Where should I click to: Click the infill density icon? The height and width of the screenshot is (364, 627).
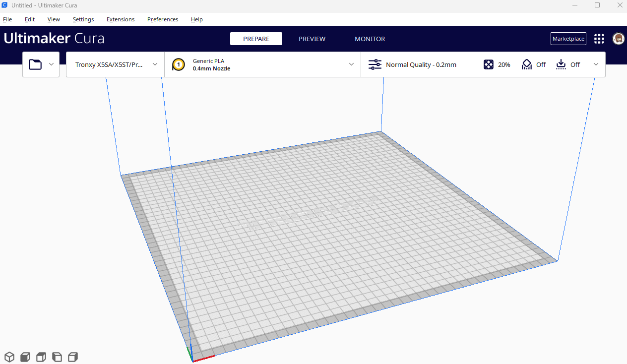pos(488,64)
